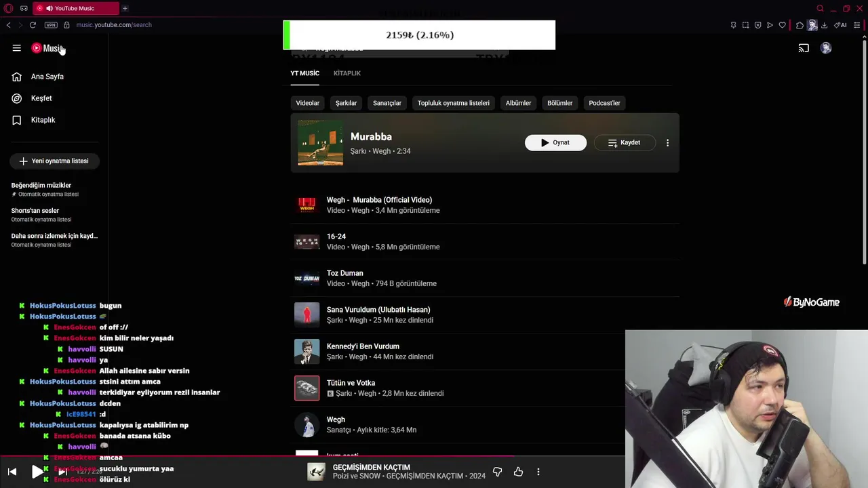Filter results by Sanatçılar

[x=387, y=103]
